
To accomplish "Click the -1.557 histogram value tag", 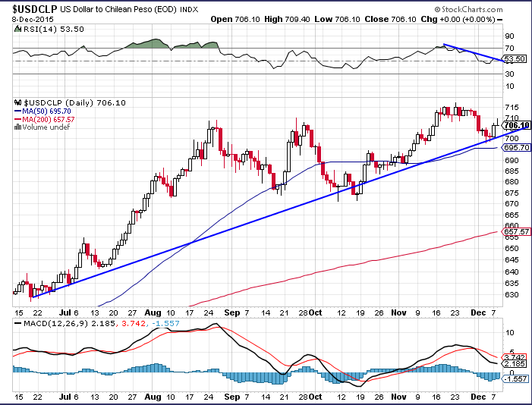I will point(515,378).
